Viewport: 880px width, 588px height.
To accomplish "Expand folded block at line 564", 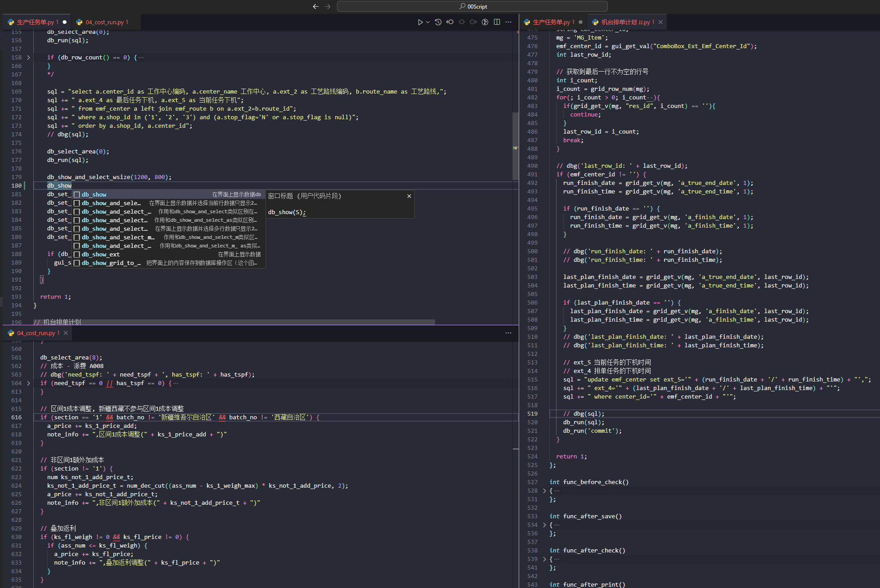I will click(28, 383).
